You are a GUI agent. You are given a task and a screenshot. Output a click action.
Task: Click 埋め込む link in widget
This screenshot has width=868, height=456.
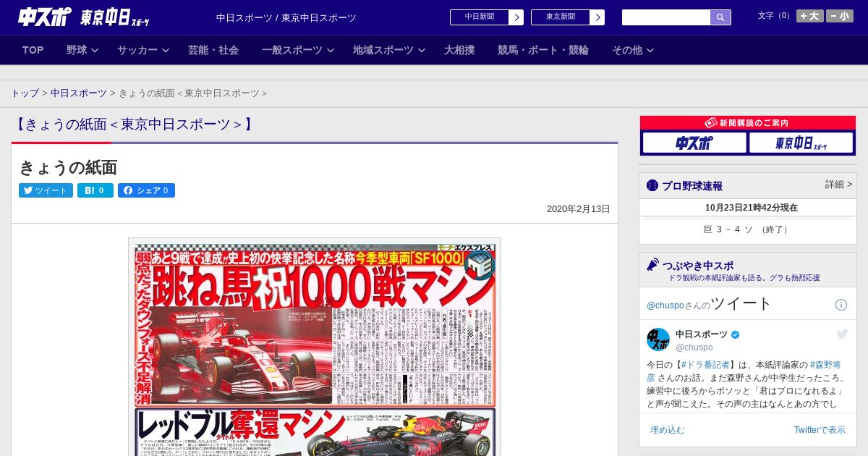coord(667,429)
